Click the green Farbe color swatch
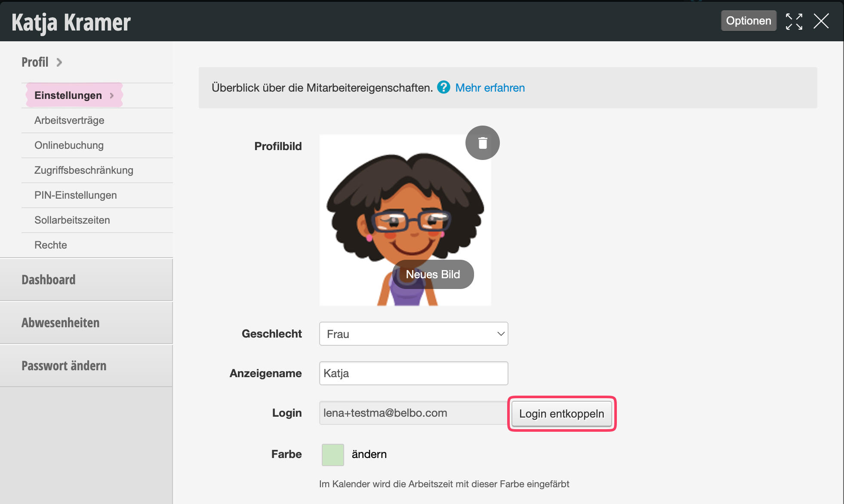The width and height of the screenshot is (844, 504). [x=333, y=455]
